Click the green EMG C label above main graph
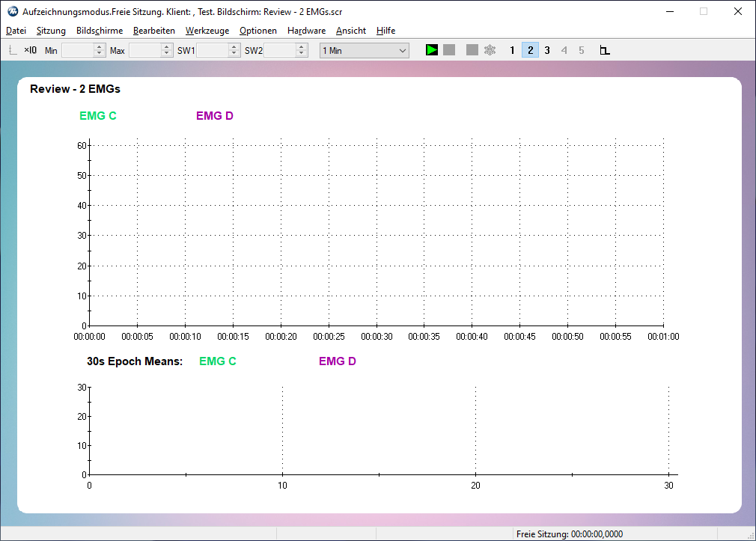The height and width of the screenshot is (541, 756). point(98,116)
